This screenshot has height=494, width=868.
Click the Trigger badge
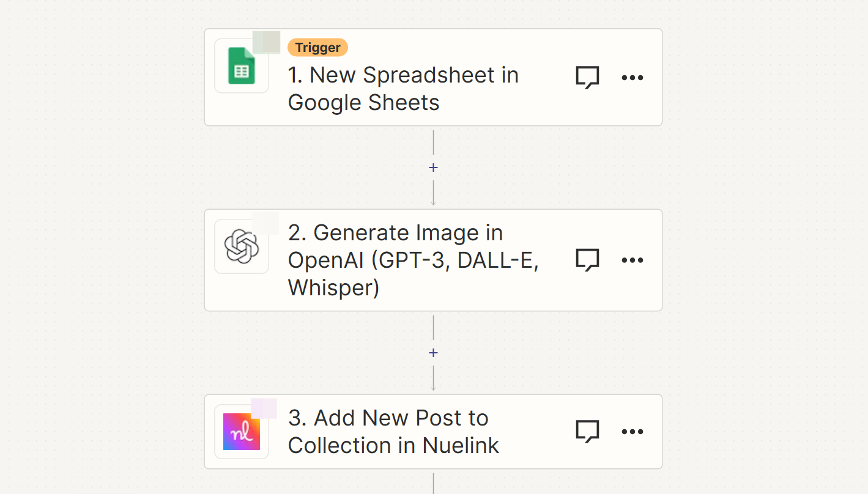click(317, 48)
